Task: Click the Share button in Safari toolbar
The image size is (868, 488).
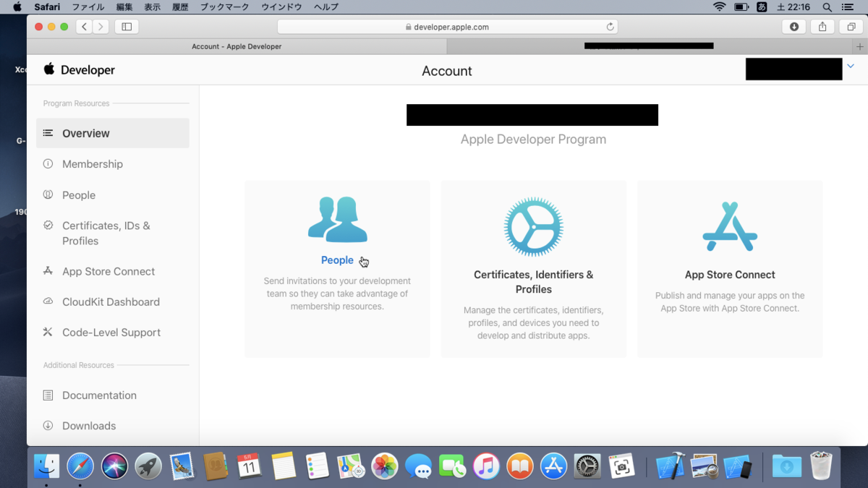Action: (822, 27)
